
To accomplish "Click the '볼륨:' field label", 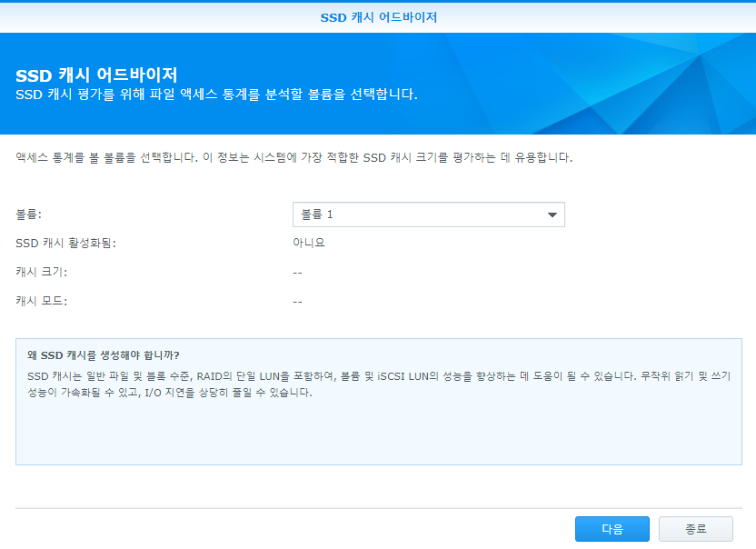I will point(28,215).
